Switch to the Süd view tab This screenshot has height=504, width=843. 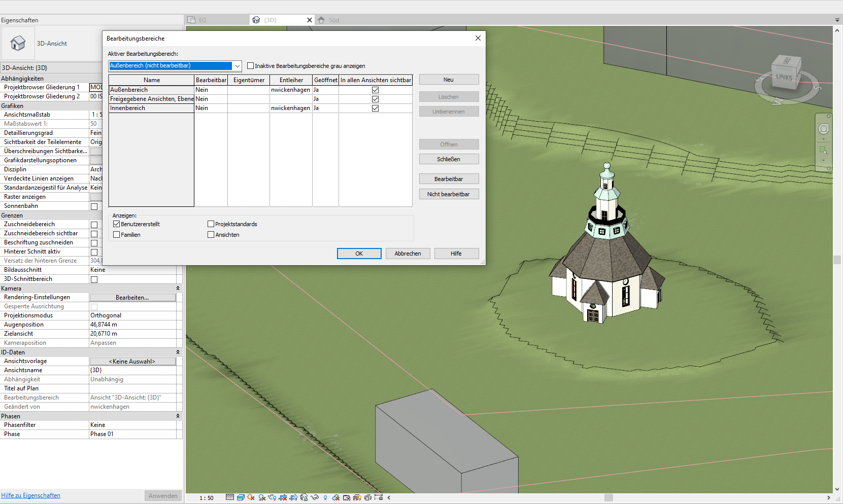coord(333,20)
